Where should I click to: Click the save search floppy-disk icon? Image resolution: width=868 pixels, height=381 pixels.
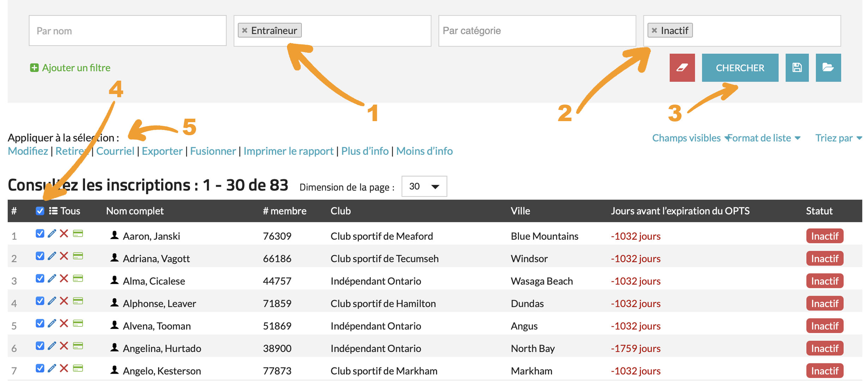coord(796,68)
